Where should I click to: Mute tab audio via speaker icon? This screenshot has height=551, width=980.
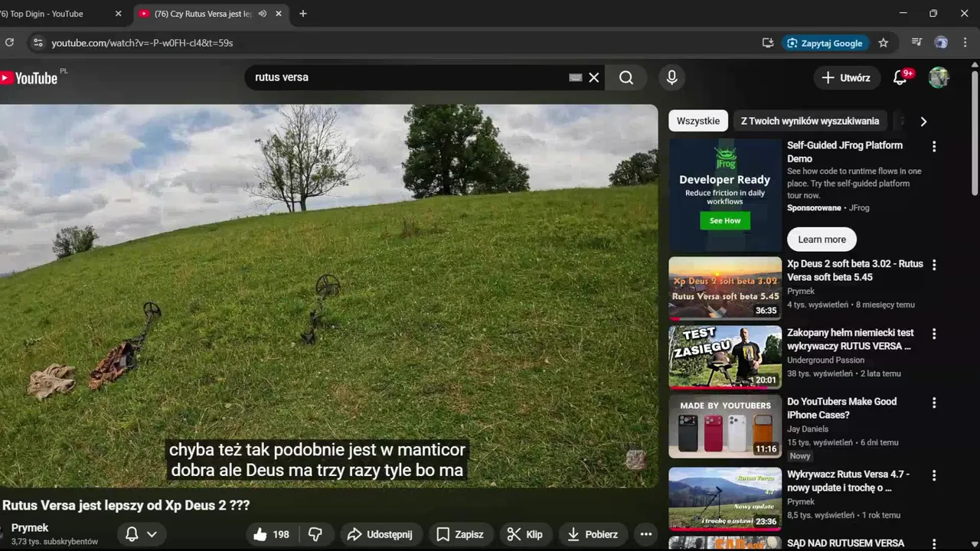pyautogui.click(x=263, y=14)
